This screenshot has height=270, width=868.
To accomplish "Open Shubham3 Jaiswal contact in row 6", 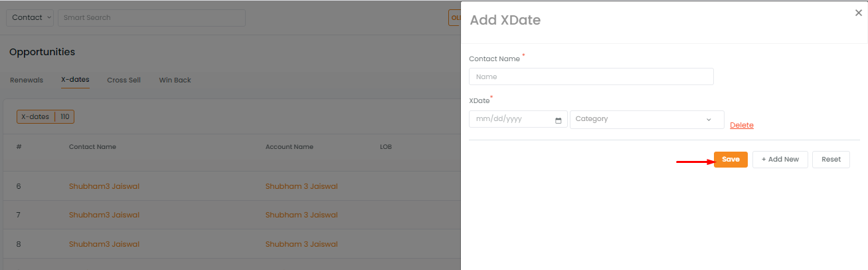I will click(x=104, y=186).
